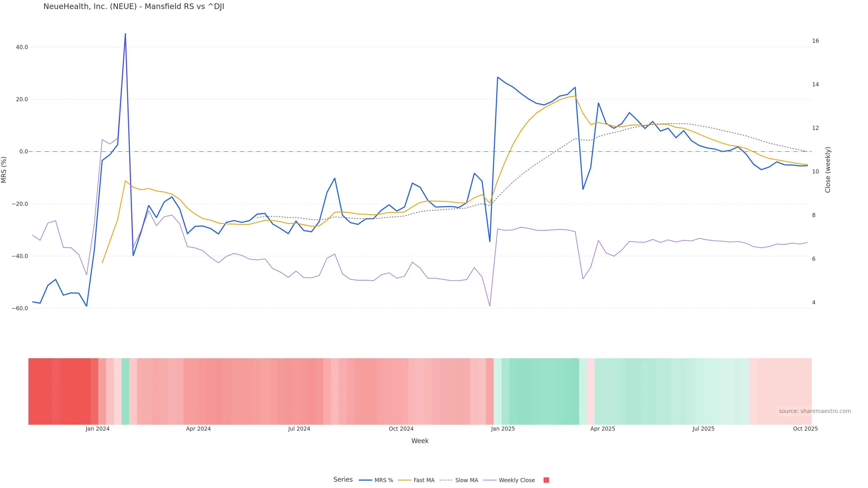Click the Series legend title
Viewport: 868px width, 488px height.
[x=343, y=480]
